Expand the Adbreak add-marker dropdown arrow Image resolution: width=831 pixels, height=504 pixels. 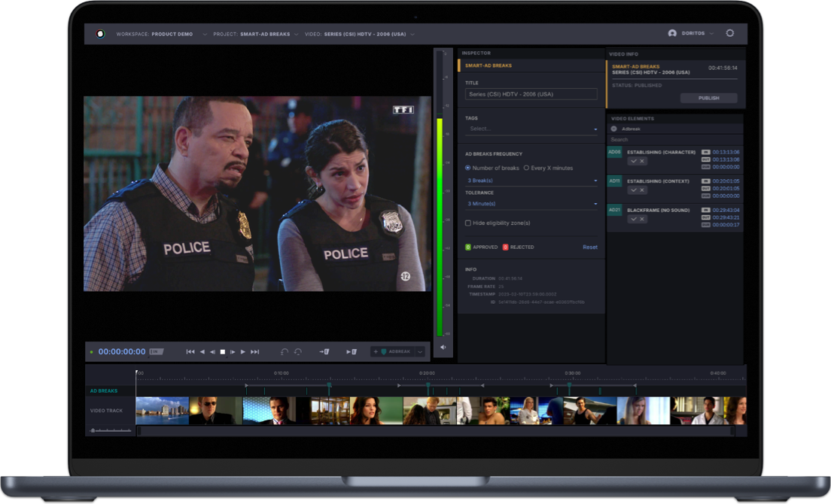[420, 351]
